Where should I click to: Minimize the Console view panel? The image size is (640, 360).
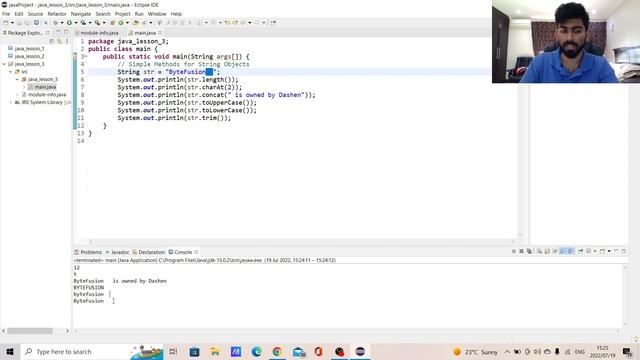616,251
